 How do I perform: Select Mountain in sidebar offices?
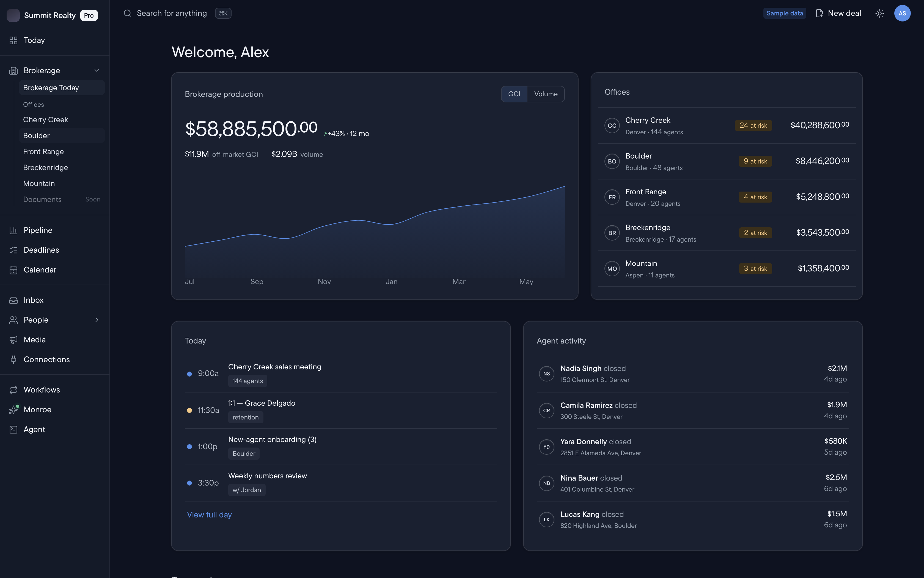coord(62,184)
